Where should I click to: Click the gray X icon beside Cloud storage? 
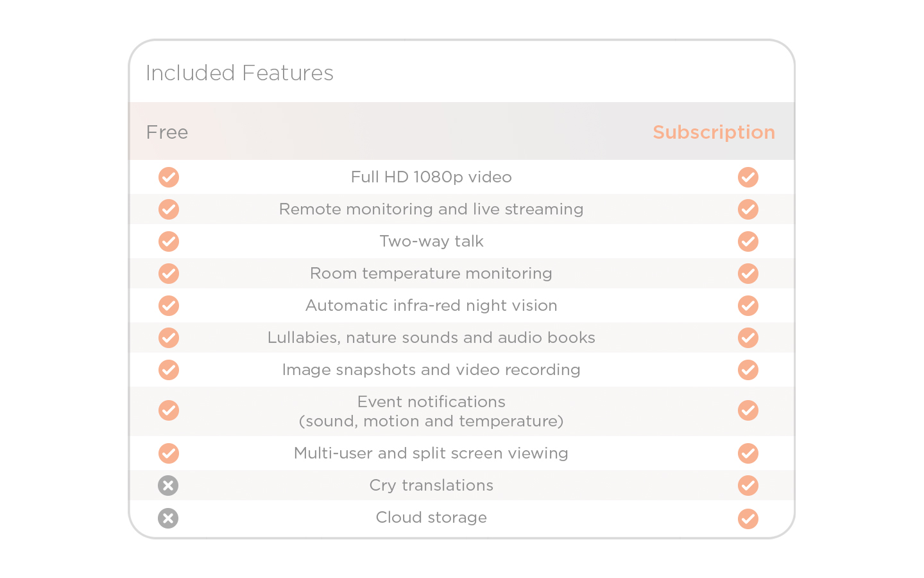pos(168,518)
